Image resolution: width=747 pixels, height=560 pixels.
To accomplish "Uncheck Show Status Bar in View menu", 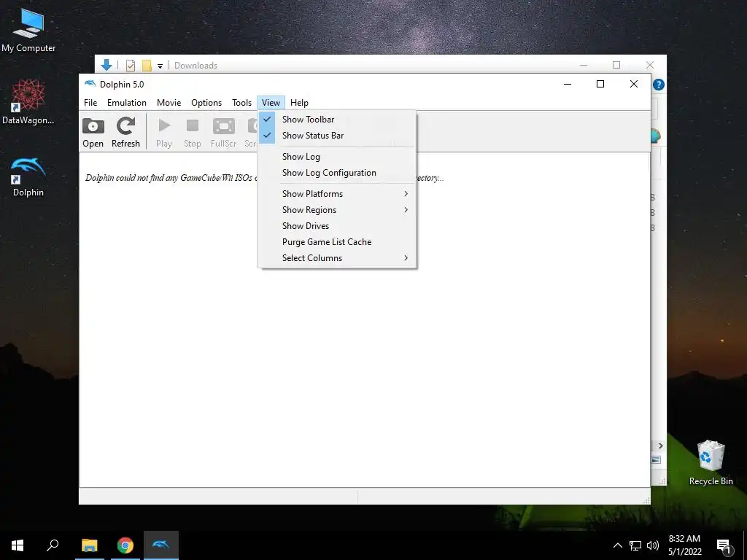I will [337, 136].
